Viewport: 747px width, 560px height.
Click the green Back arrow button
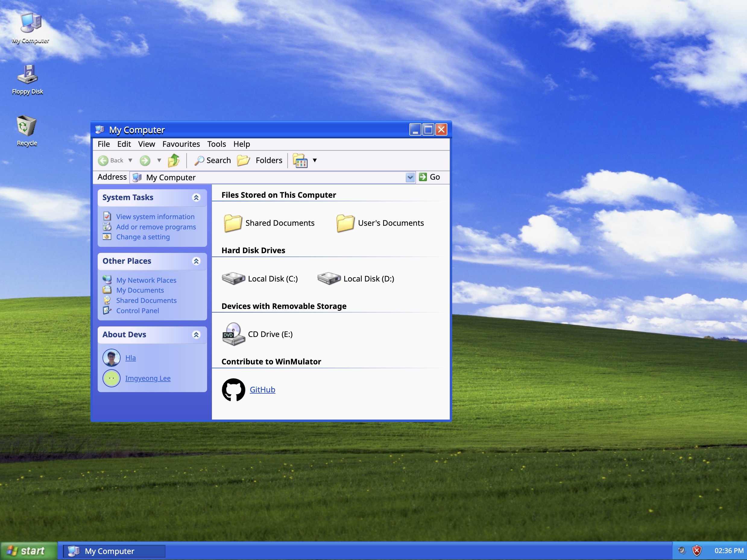(x=103, y=160)
